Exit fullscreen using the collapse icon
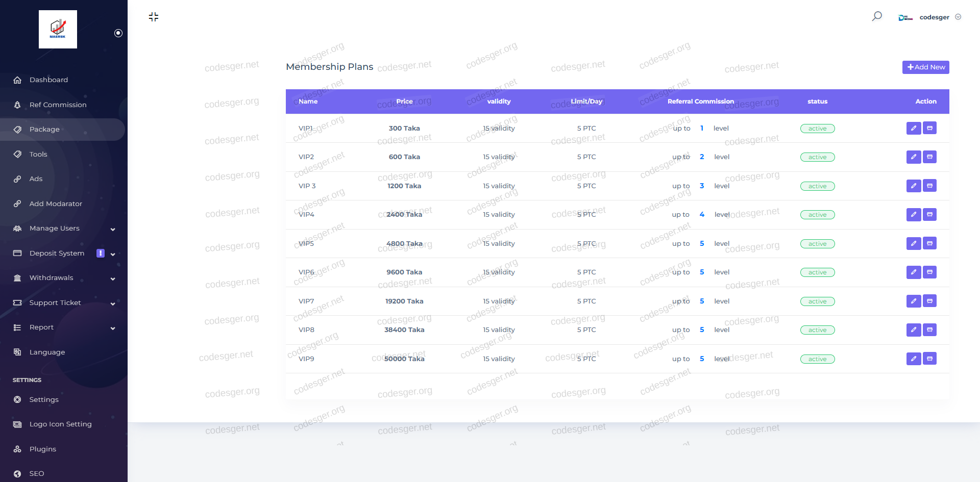Viewport: 980px width, 482px height. (x=154, y=17)
